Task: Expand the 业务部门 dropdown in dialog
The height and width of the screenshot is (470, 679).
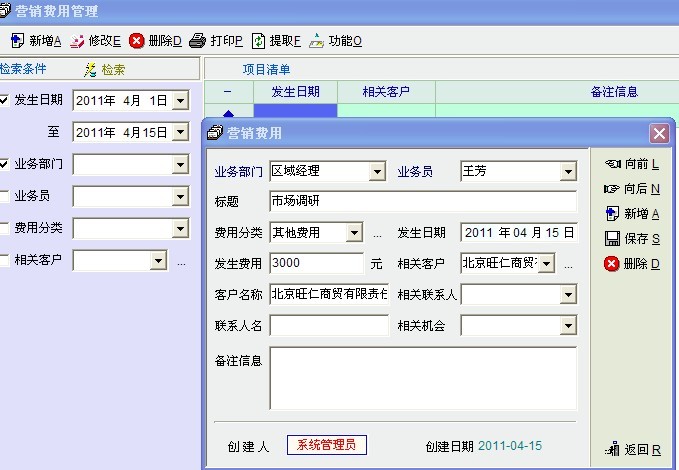Action: coord(377,172)
